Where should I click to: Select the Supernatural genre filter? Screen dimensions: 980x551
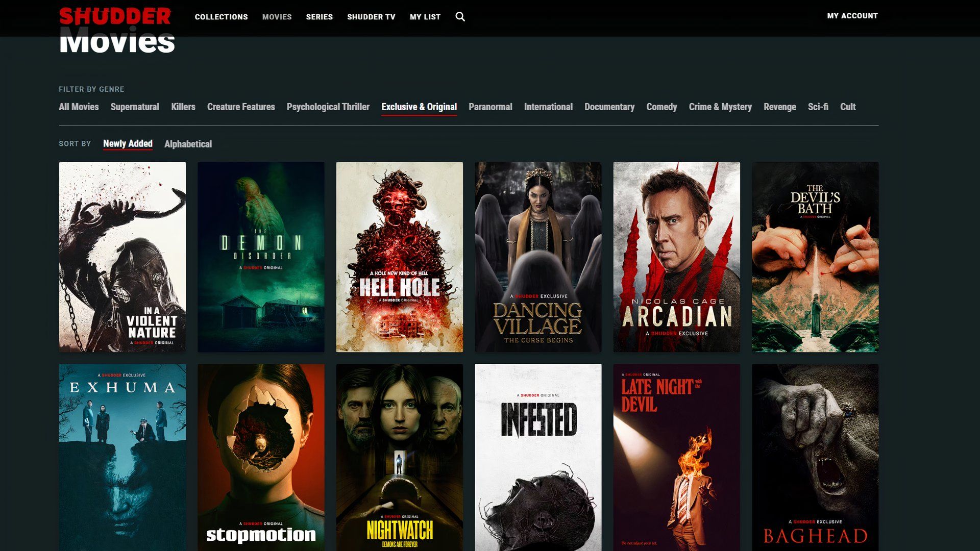click(135, 106)
